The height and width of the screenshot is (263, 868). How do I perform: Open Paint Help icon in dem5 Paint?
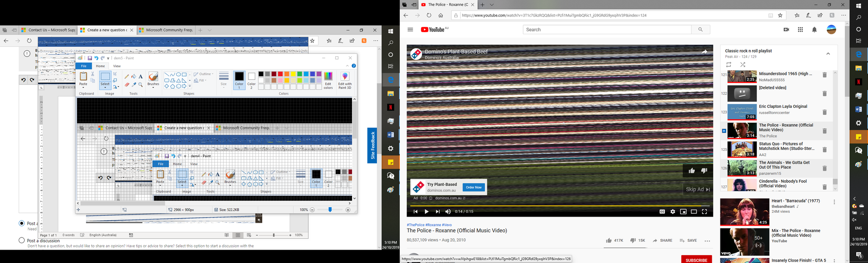[354, 66]
